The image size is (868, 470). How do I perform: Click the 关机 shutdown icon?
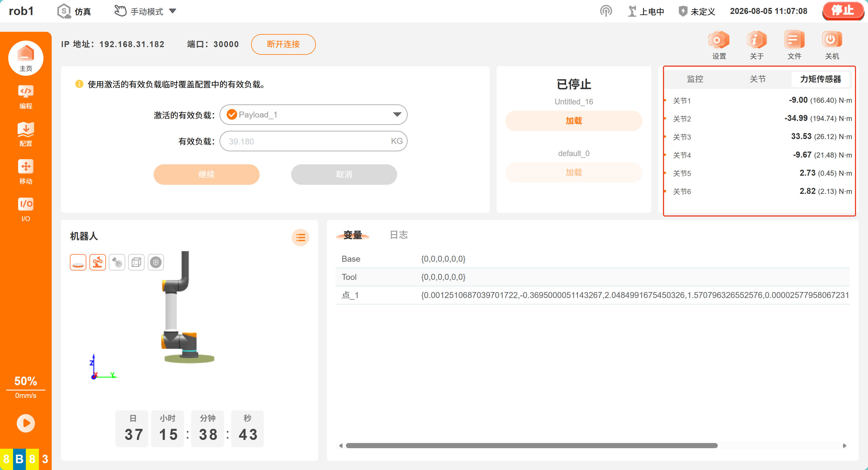[x=832, y=45]
